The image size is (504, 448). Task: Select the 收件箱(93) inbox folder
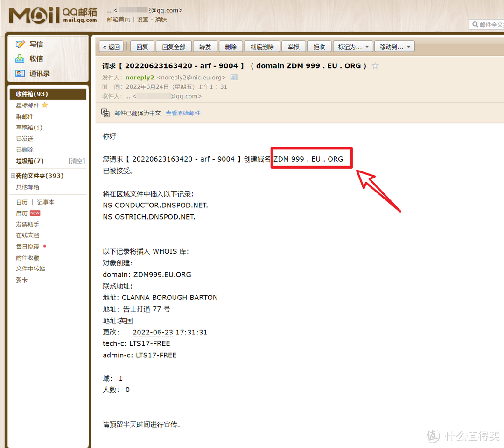(x=48, y=94)
